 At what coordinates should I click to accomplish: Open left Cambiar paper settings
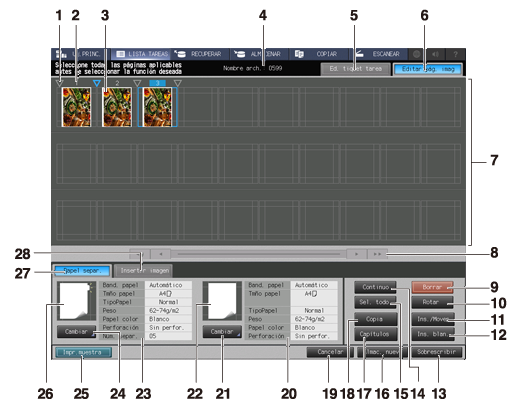(x=76, y=332)
